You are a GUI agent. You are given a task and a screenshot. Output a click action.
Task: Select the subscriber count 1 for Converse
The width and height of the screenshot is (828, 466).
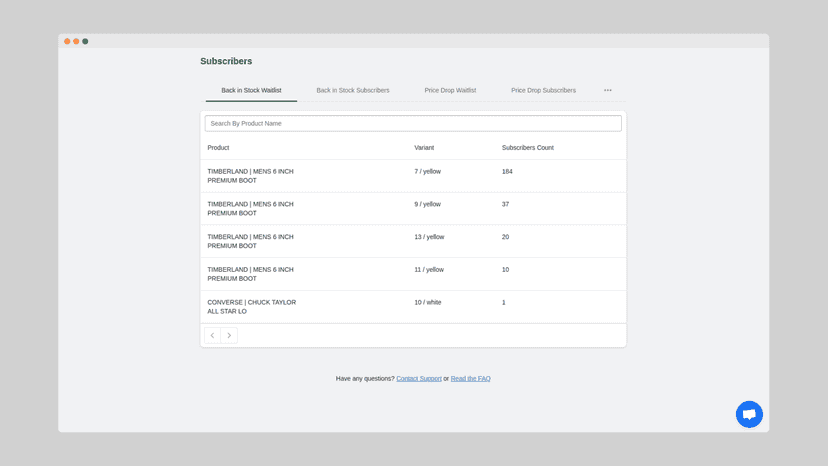pyautogui.click(x=503, y=302)
